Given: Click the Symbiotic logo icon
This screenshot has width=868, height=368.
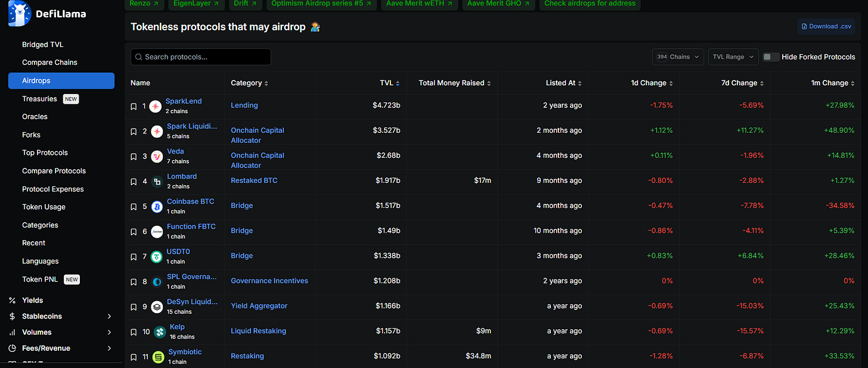Looking at the screenshot, I should coord(158,357).
